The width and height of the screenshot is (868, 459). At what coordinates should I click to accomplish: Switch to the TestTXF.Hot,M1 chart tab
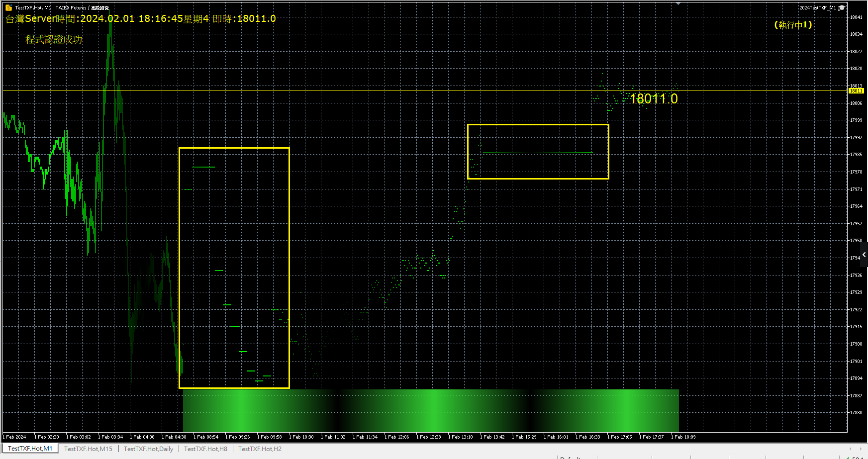tap(30, 449)
